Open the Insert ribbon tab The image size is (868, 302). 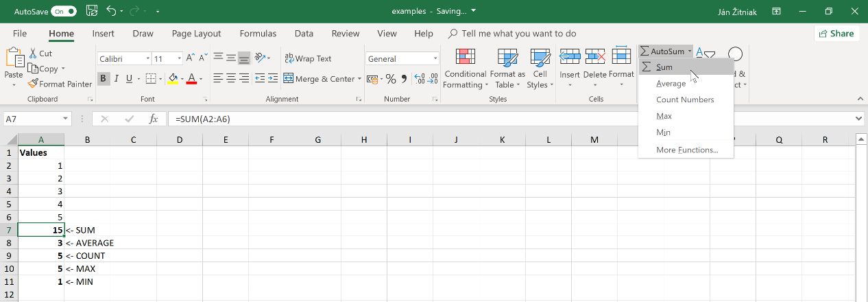(103, 34)
